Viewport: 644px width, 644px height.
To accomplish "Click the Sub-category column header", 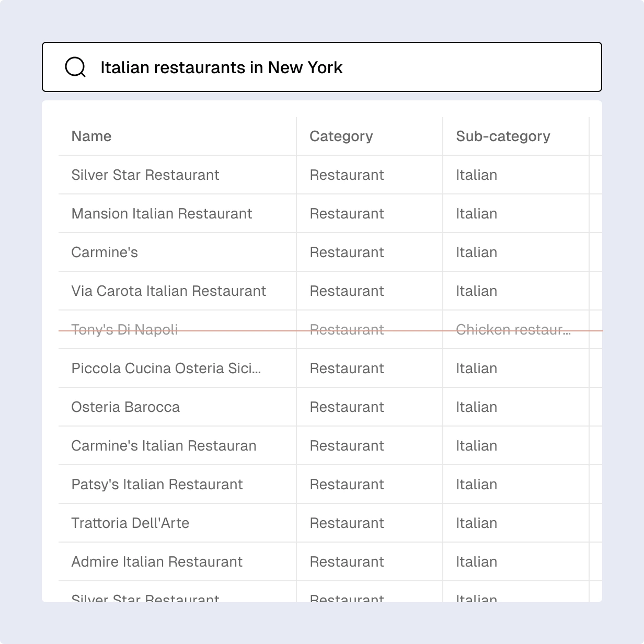I will coord(503,136).
